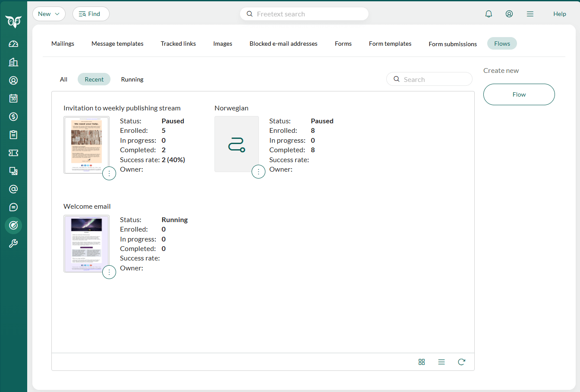Refresh the flows list
The height and width of the screenshot is (392, 580).
pos(461,362)
